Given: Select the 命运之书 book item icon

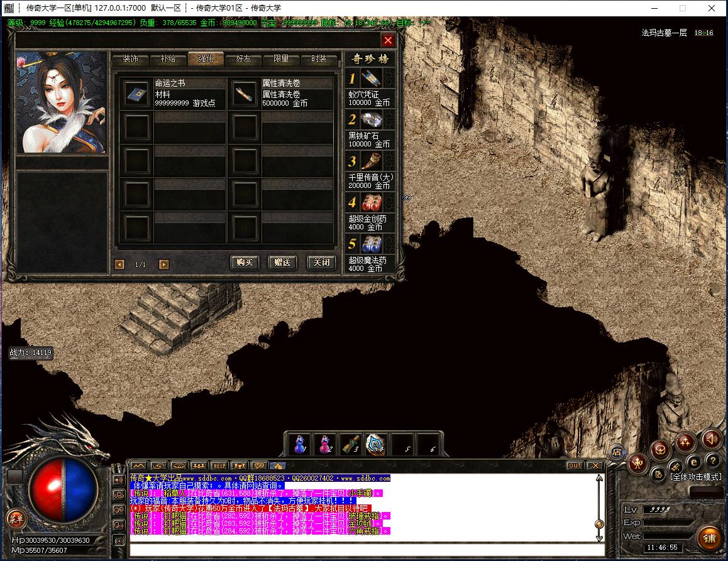Looking at the screenshot, I should pyautogui.click(x=137, y=93).
